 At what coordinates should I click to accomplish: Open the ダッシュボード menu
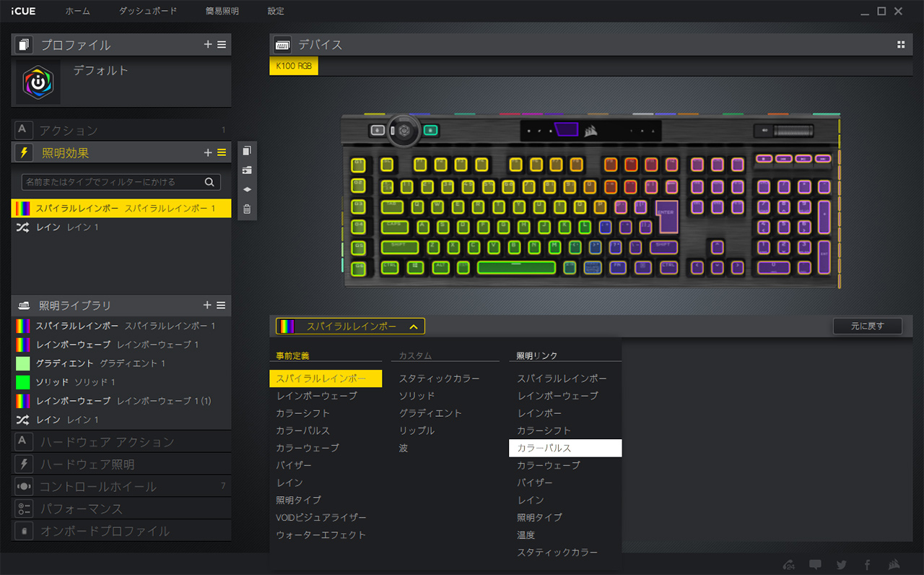coord(147,12)
